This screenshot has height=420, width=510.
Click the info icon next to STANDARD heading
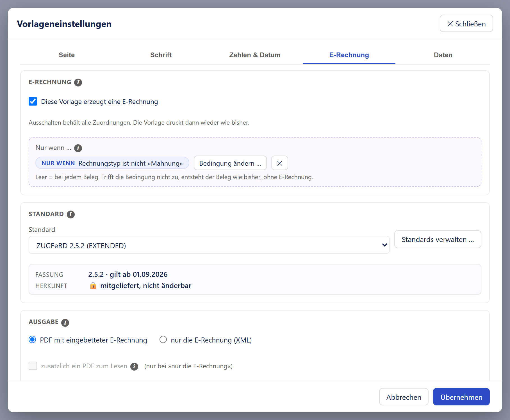click(71, 214)
